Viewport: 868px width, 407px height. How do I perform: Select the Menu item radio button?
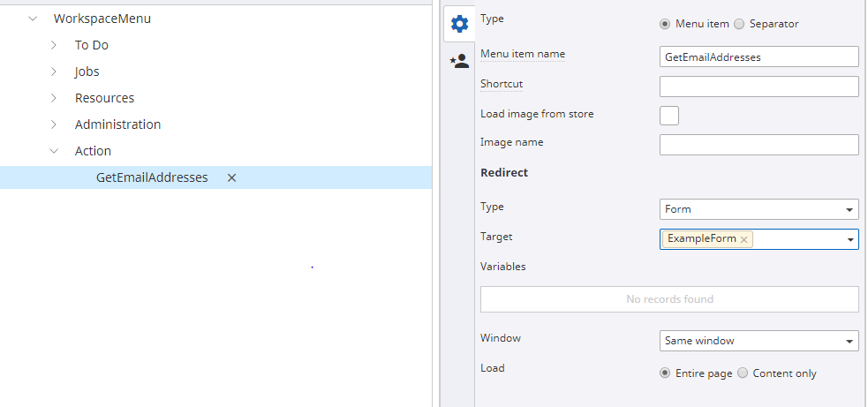click(665, 24)
